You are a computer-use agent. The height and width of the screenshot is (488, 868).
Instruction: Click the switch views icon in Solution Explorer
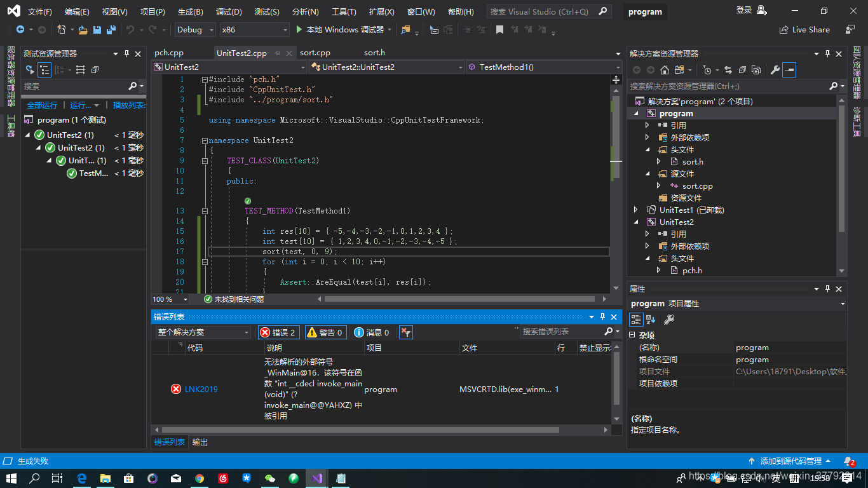coord(679,70)
